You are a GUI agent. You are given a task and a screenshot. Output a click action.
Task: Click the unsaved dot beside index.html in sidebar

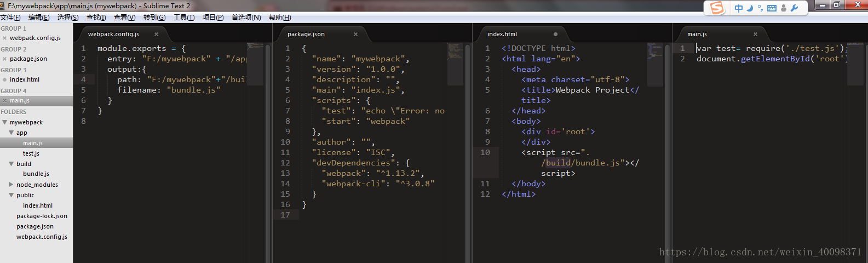[4, 79]
